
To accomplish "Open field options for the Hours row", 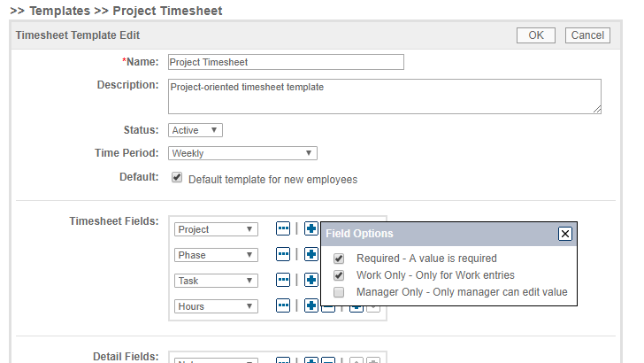I will tap(283, 305).
